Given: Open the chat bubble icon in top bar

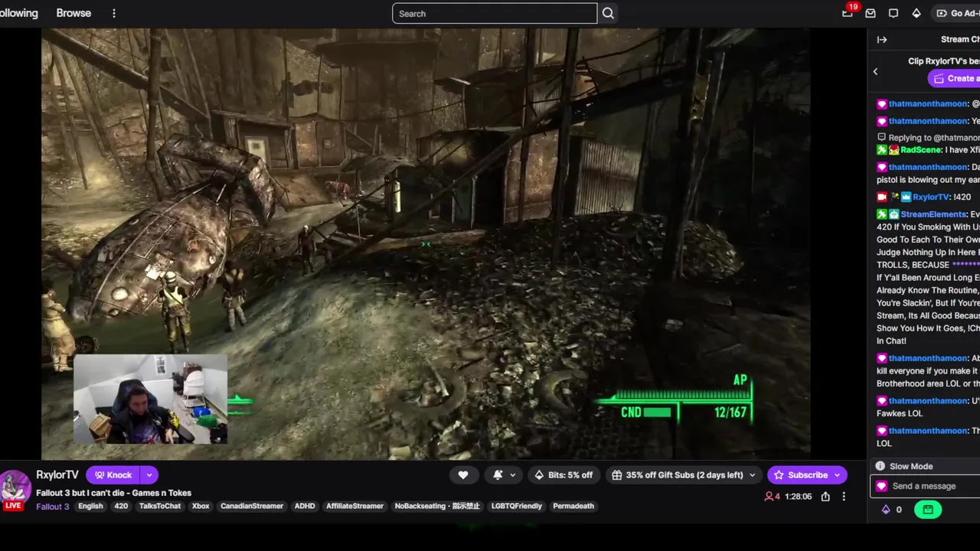Looking at the screenshot, I should (x=893, y=13).
